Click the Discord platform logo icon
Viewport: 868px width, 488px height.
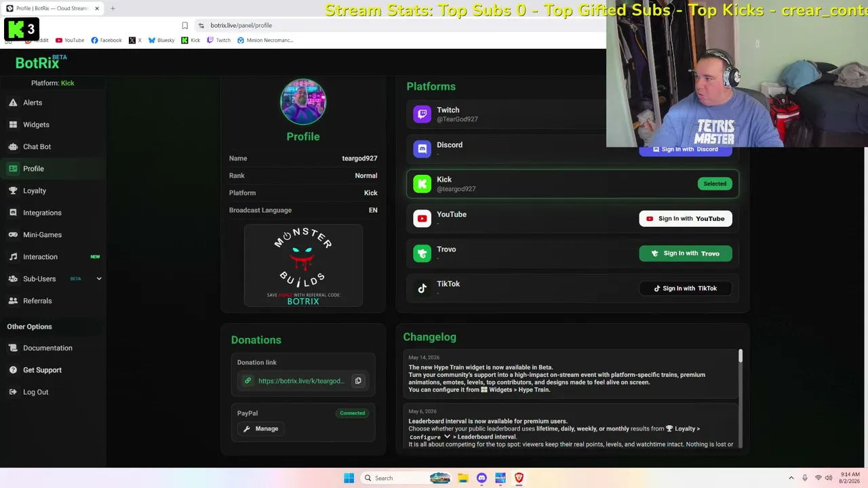(422, 149)
